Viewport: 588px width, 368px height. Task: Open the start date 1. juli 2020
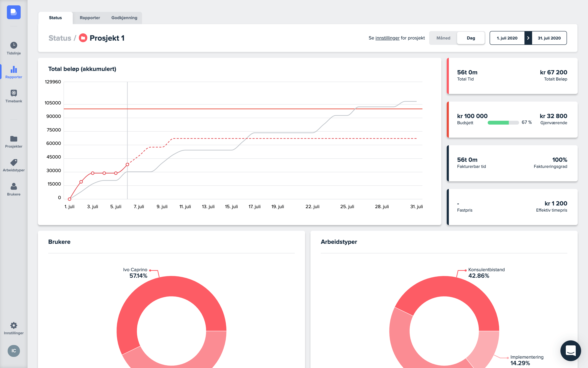[507, 38]
